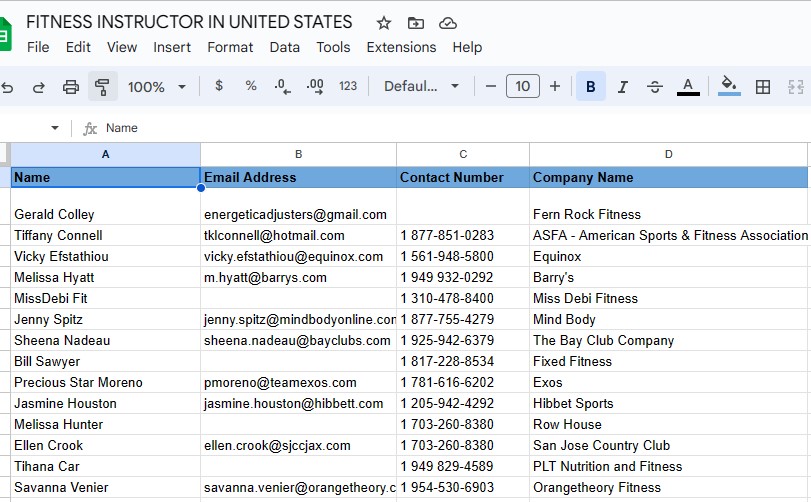Select the Fixed Fitness cell

coord(668,361)
